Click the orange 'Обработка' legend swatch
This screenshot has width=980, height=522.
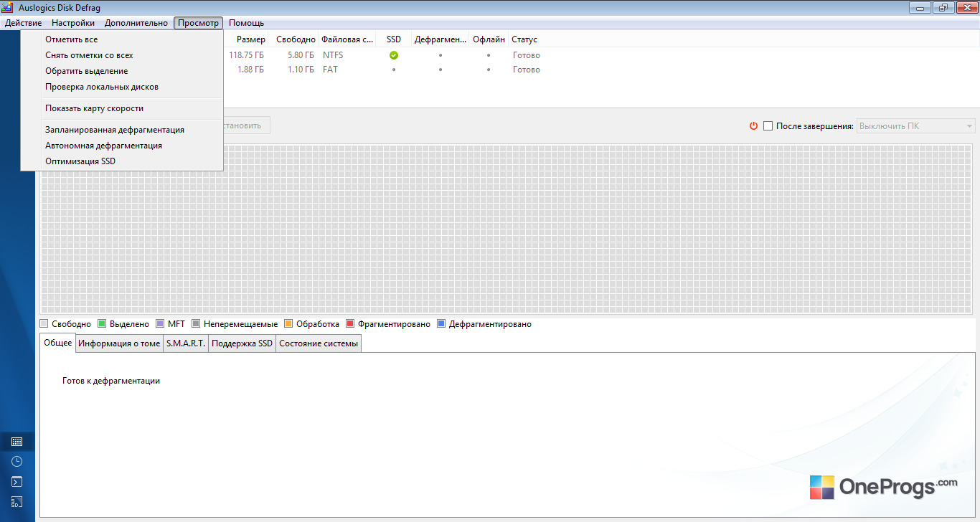point(288,324)
